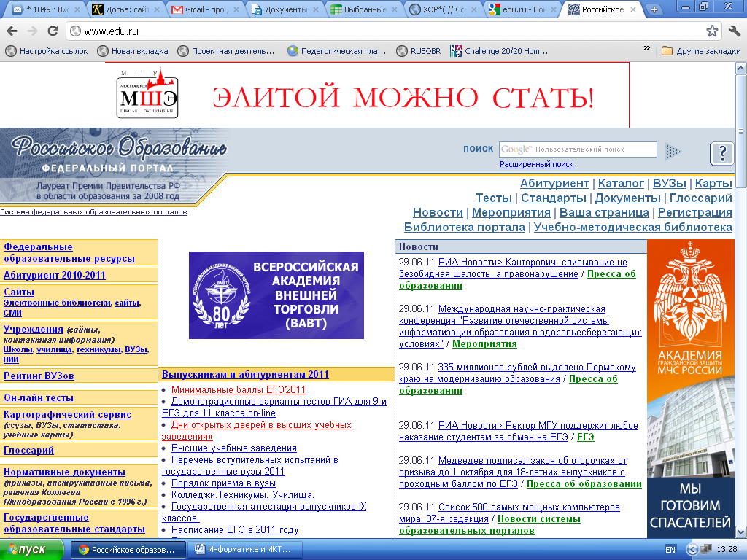Open the Настройка ссылок bookmark
747x560 pixels.
(47, 51)
